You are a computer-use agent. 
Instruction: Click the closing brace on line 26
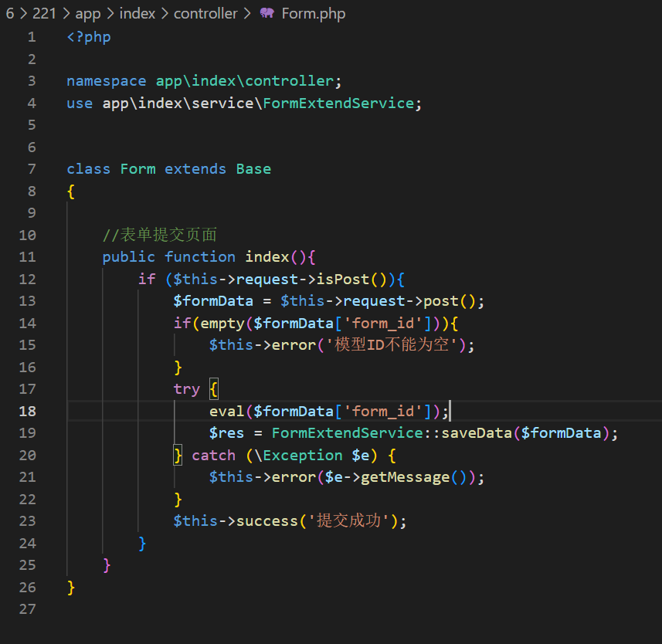[x=71, y=588]
